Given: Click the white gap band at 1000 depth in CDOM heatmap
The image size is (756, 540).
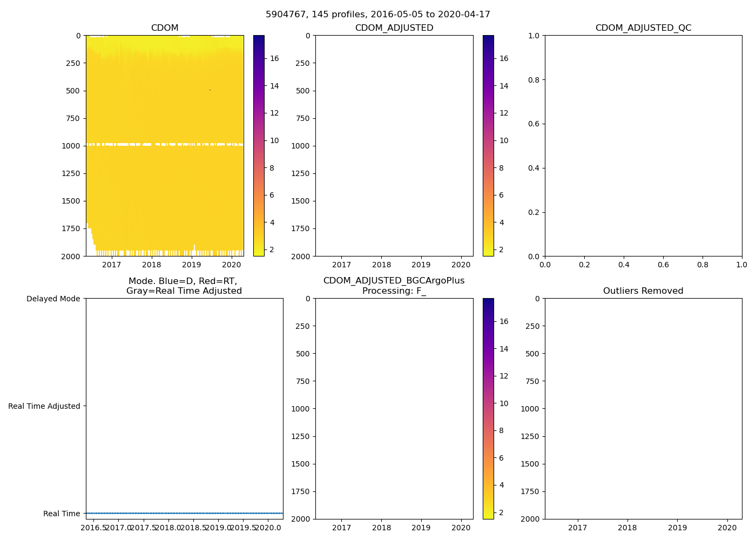Looking at the screenshot, I should point(123,145).
